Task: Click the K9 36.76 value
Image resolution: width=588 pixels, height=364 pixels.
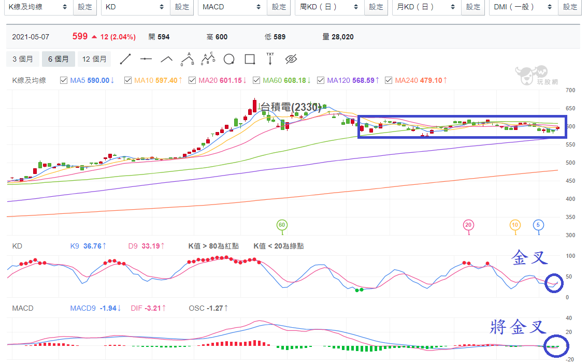Action: pos(89,246)
